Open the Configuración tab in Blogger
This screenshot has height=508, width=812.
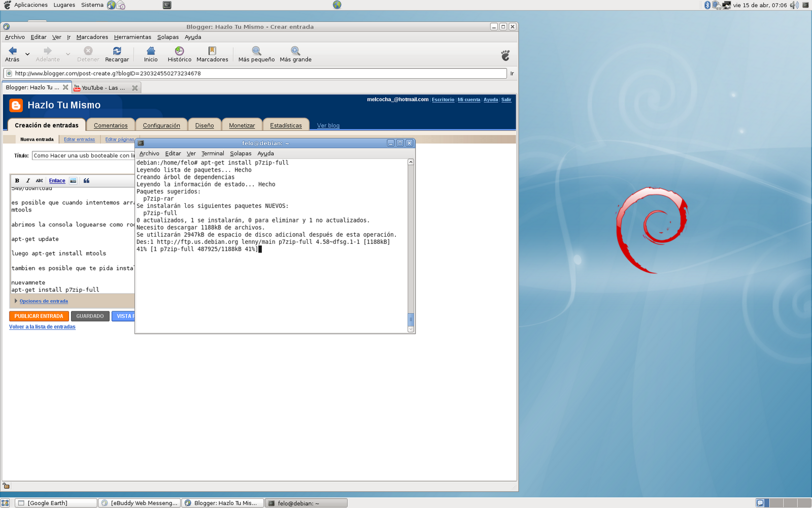(x=161, y=125)
